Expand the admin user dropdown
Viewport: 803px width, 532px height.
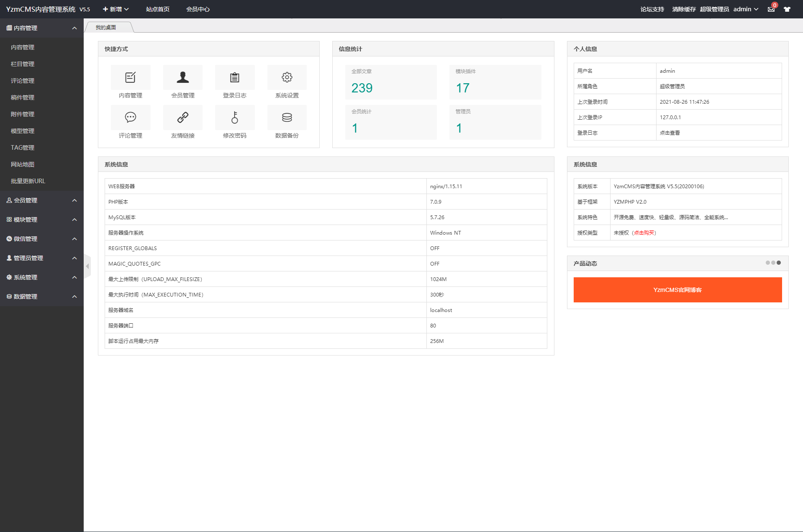(746, 9)
